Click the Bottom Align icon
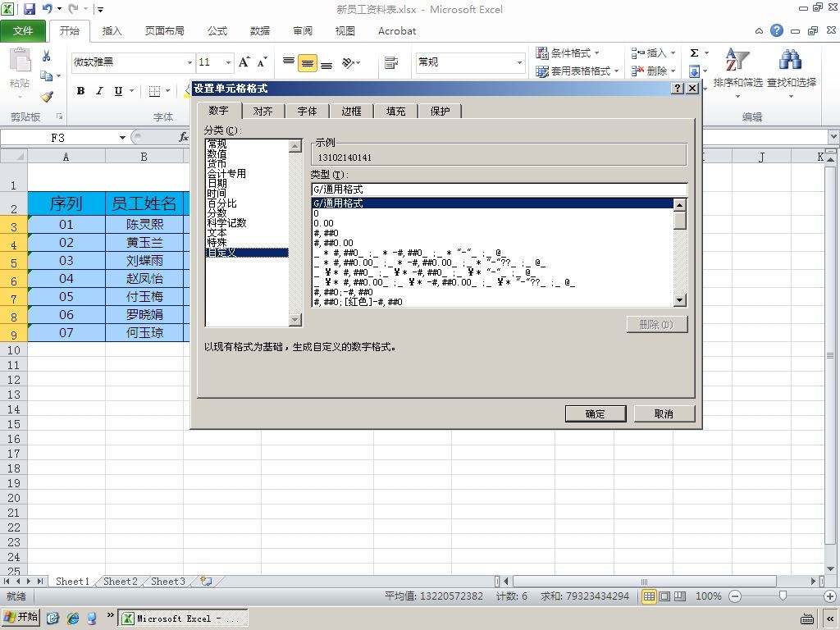840x630 pixels. 326,64
